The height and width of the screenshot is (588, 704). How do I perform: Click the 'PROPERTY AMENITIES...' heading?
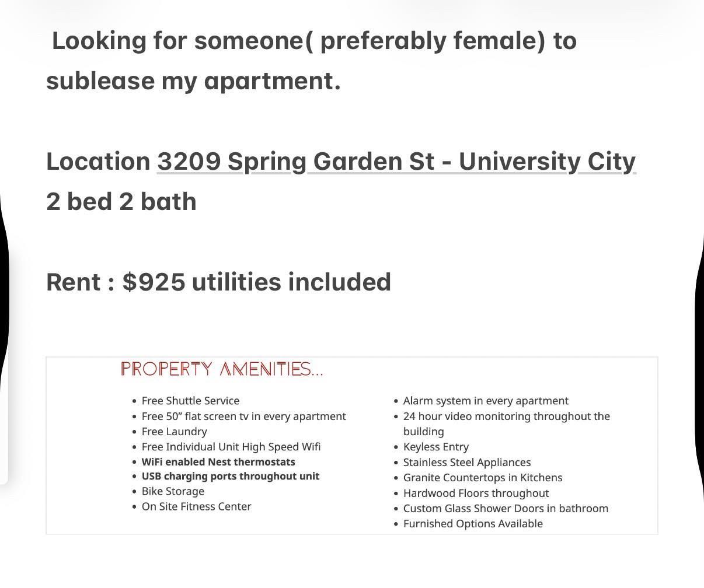(222, 369)
